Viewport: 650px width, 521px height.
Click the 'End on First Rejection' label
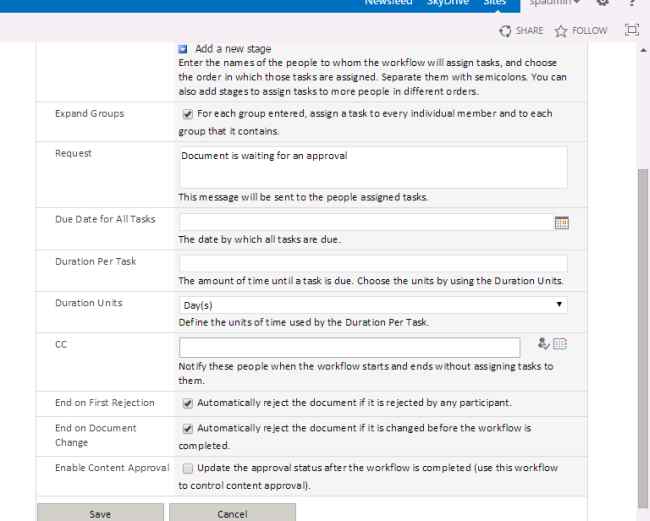point(104,403)
